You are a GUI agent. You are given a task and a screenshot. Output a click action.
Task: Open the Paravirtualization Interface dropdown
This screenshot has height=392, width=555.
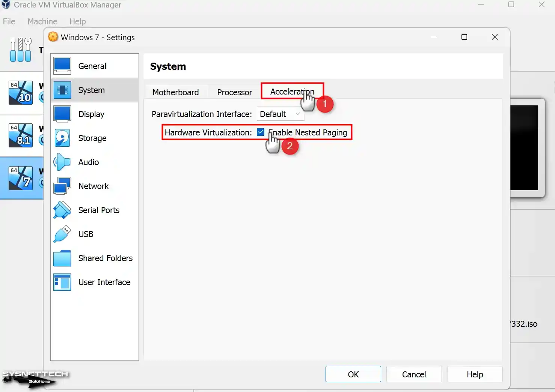click(281, 114)
